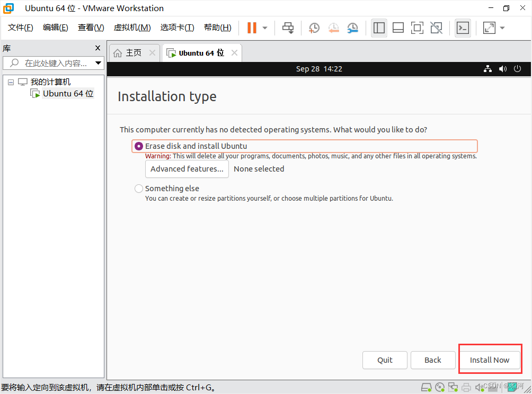Open the 虚拟机(M) menu
Viewport: 532px width, 394px height.
tap(132, 28)
